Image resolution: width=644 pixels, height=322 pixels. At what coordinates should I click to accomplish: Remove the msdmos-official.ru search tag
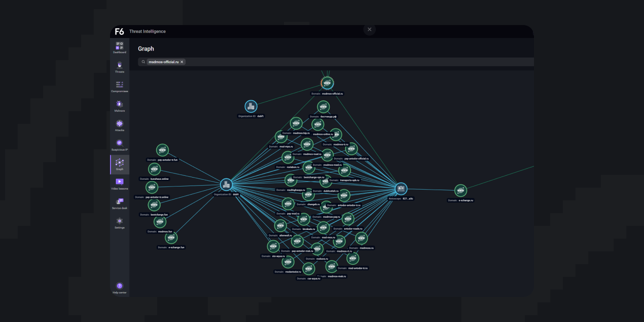tap(182, 62)
